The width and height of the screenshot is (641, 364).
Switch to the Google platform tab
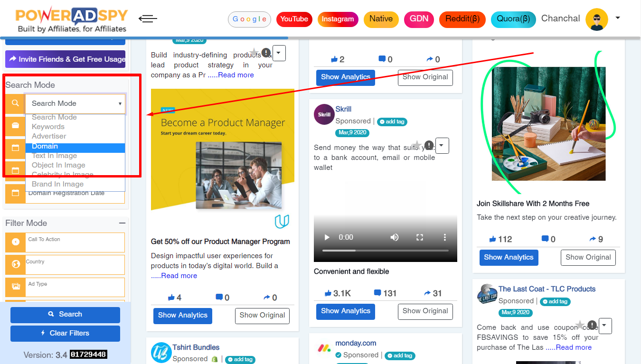tap(249, 19)
